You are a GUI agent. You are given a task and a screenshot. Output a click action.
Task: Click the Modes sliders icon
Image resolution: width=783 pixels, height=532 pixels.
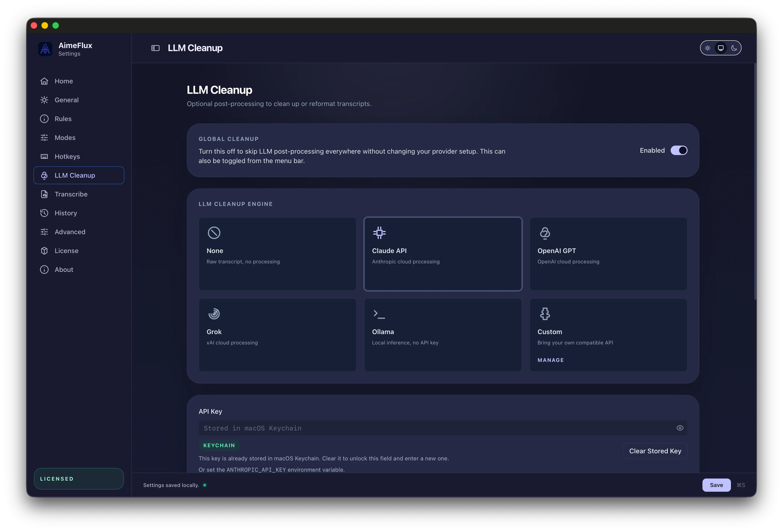(x=44, y=138)
